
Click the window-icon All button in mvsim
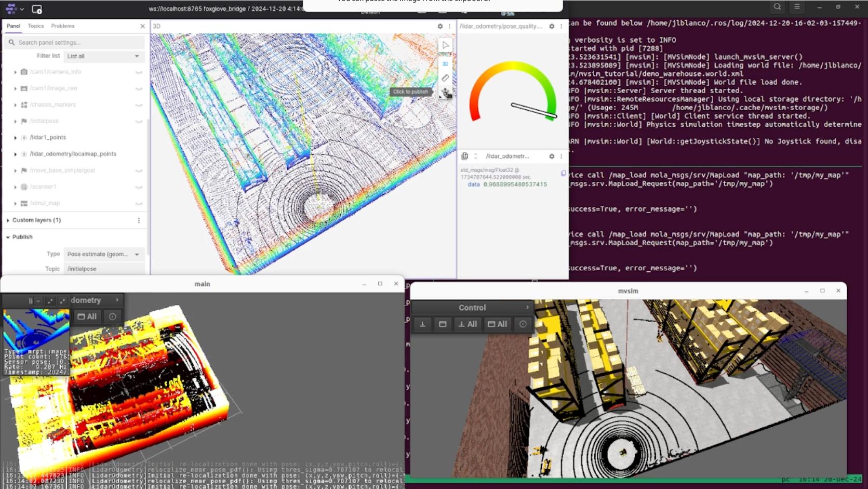(x=498, y=324)
